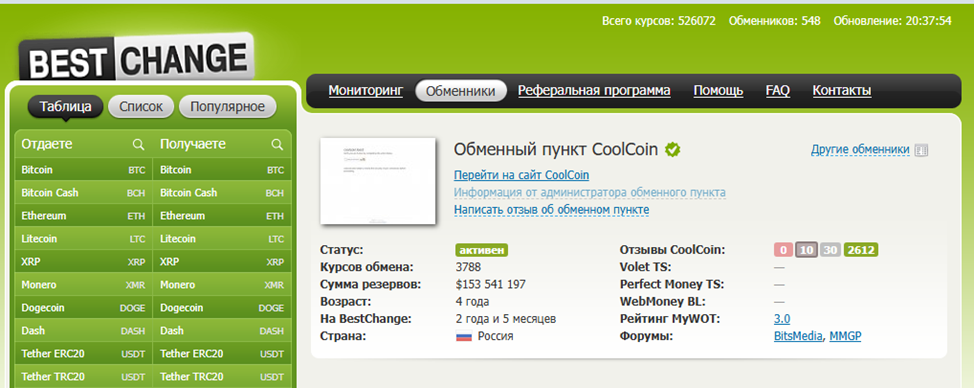
Task: Click the 10 reviews badge
Action: point(806,250)
